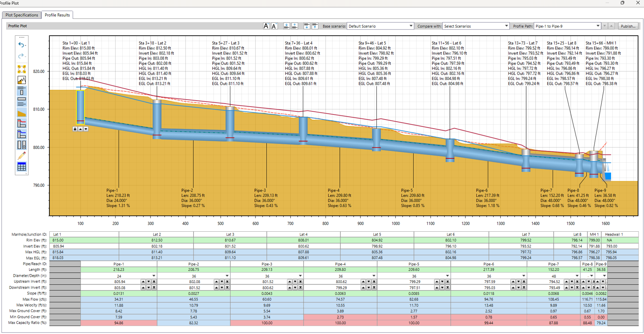
Task: Click the pencil edit tool icon
Action: click(22, 156)
